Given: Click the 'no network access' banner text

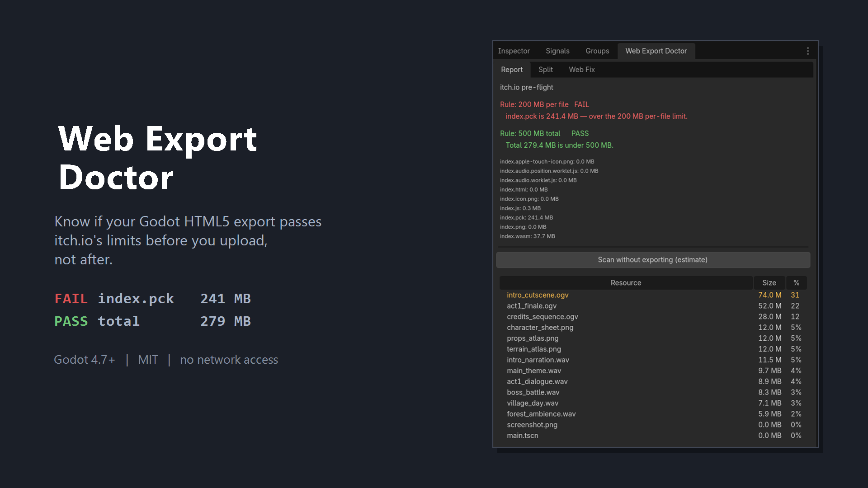Looking at the screenshot, I should (x=229, y=360).
